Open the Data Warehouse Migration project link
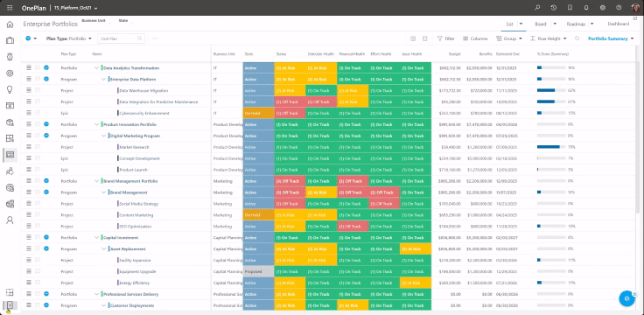The width and height of the screenshot is (644, 315). (143, 90)
